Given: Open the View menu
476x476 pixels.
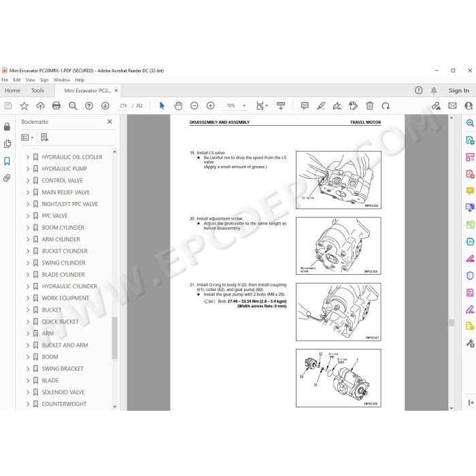Looking at the screenshot, I should pos(30,80).
